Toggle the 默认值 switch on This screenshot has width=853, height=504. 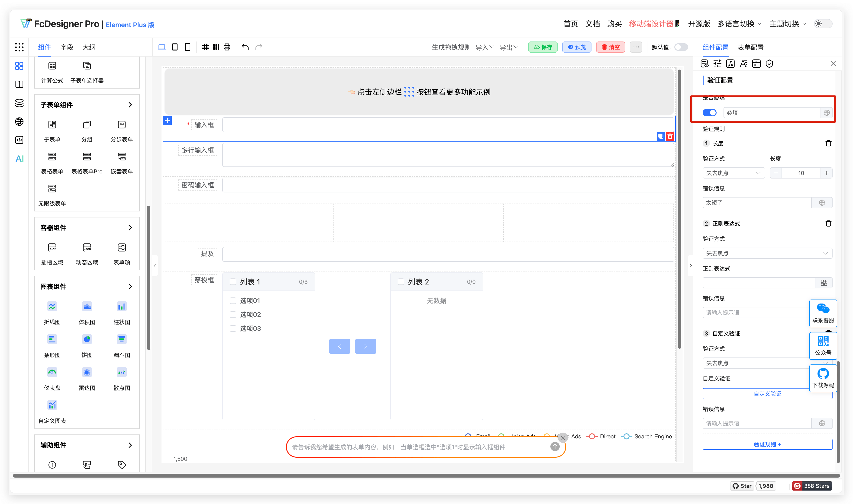(x=681, y=47)
